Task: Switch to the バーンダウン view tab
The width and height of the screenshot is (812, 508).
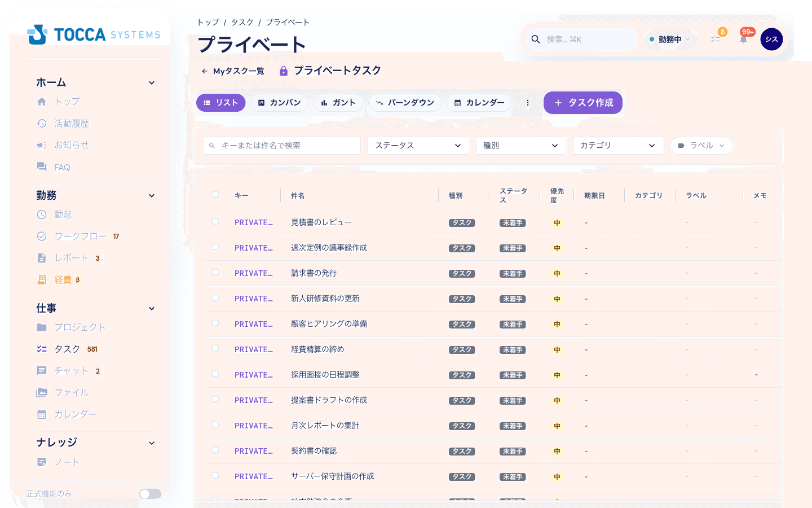Action: tap(405, 103)
